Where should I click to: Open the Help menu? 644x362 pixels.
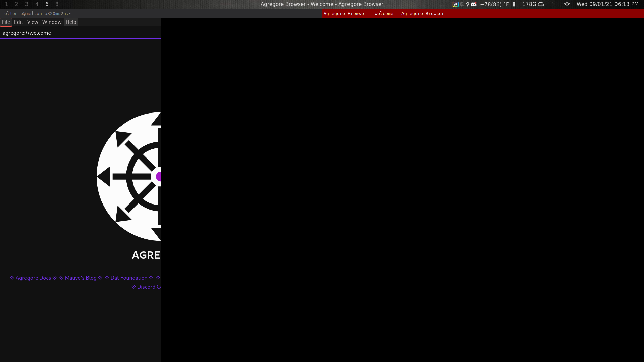tap(71, 22)
